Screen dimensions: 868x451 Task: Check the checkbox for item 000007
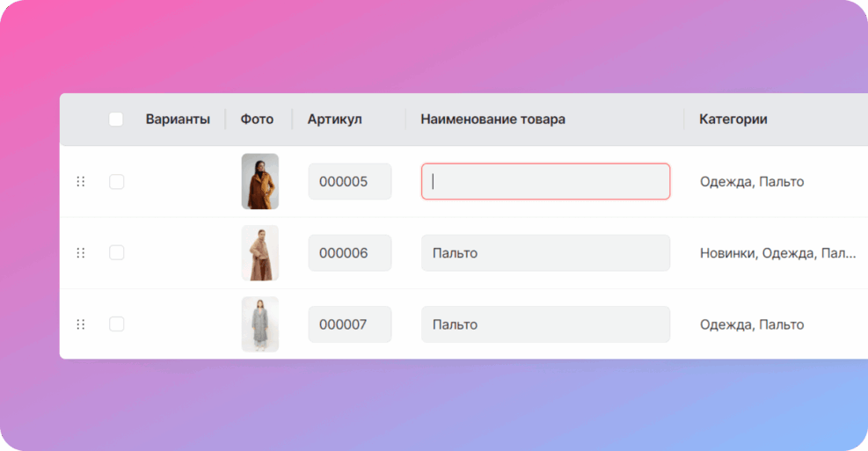(116, 324)
